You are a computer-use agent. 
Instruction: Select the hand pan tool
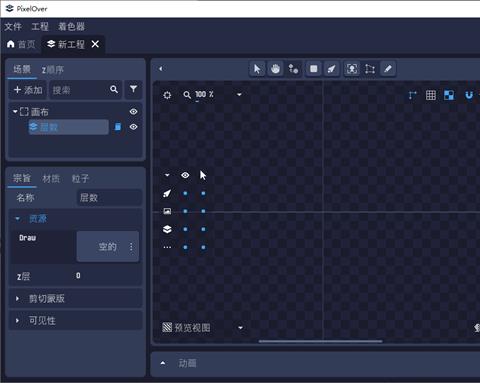(275, 69)
